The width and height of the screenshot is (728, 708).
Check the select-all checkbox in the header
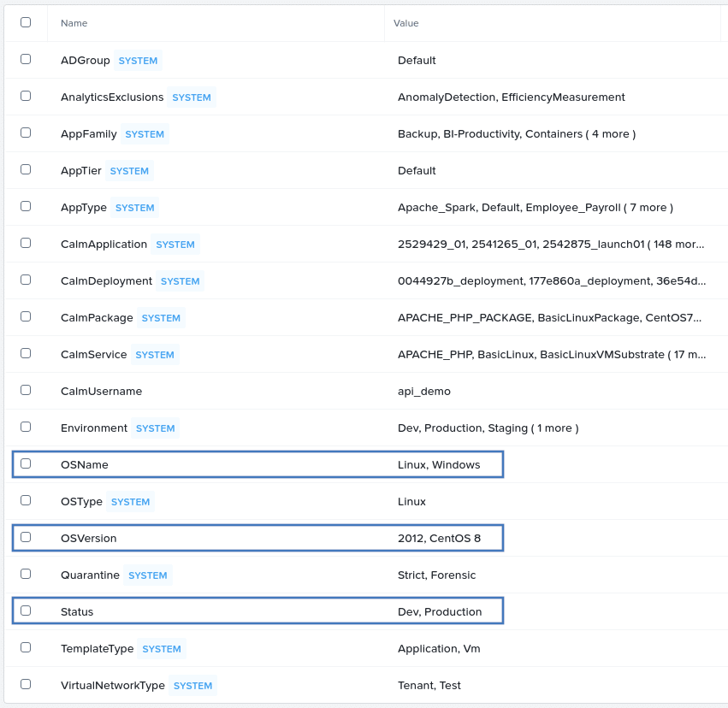[x=25, y=22]
